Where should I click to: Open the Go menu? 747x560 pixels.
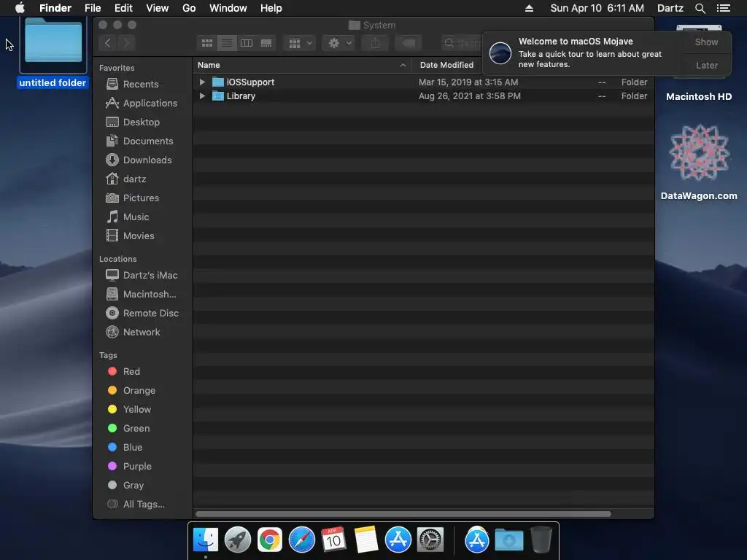pyautogui.click(x=189, y=8)
